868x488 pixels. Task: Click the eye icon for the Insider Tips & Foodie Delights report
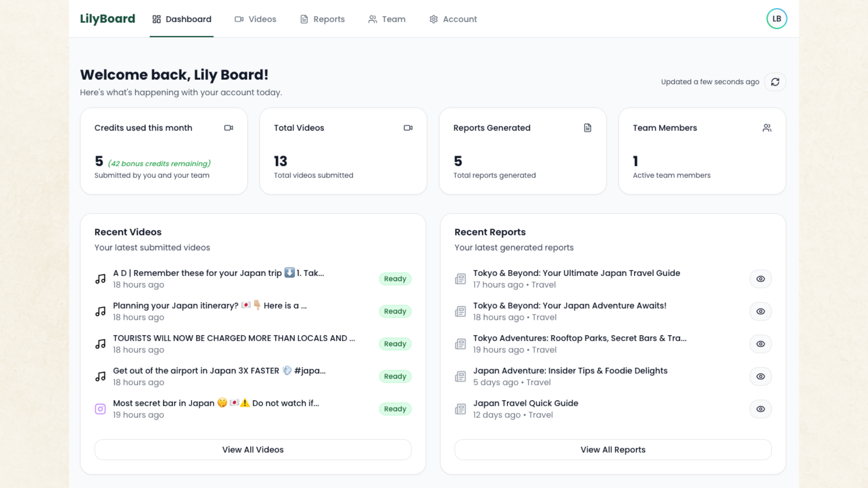coord(760,376)
